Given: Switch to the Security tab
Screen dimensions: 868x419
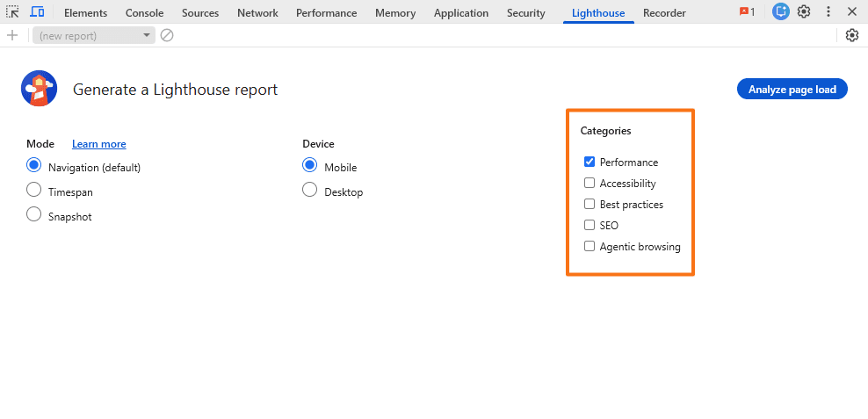Looking at the screenshot, I should click(526, 12).
